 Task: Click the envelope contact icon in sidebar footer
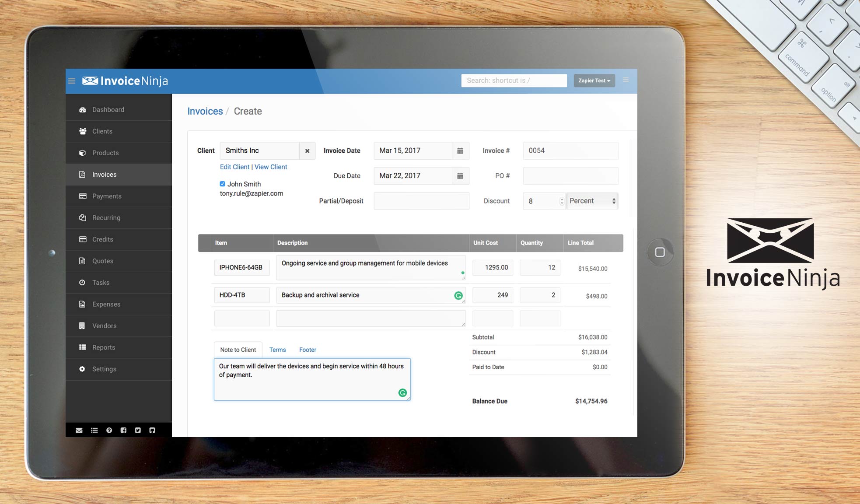[79, 430]
